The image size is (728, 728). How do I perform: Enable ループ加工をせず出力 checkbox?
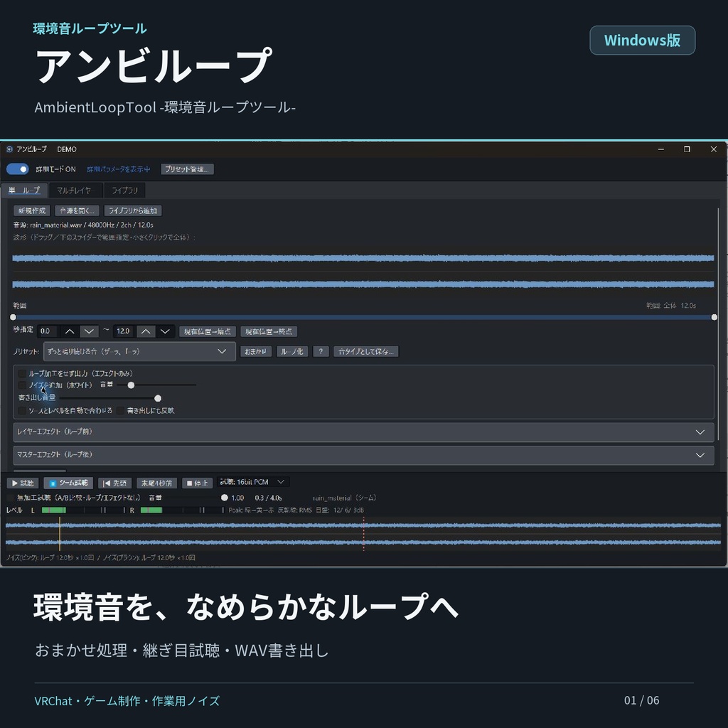22,373
